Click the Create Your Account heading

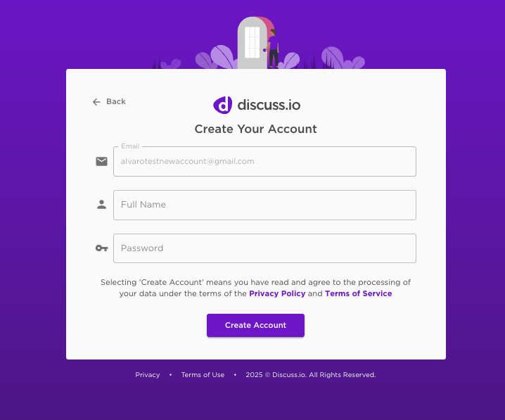(x=255, y=129)
